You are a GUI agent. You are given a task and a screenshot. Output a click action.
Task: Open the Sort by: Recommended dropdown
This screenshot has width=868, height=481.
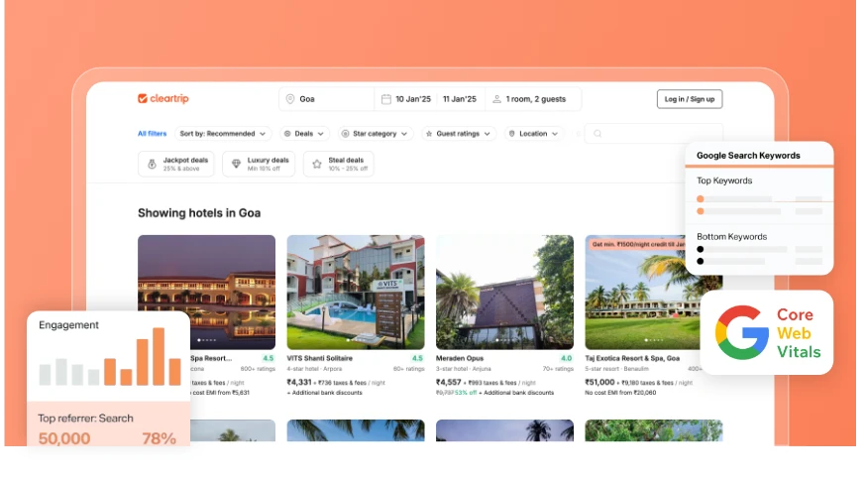(x=223, y=134)
